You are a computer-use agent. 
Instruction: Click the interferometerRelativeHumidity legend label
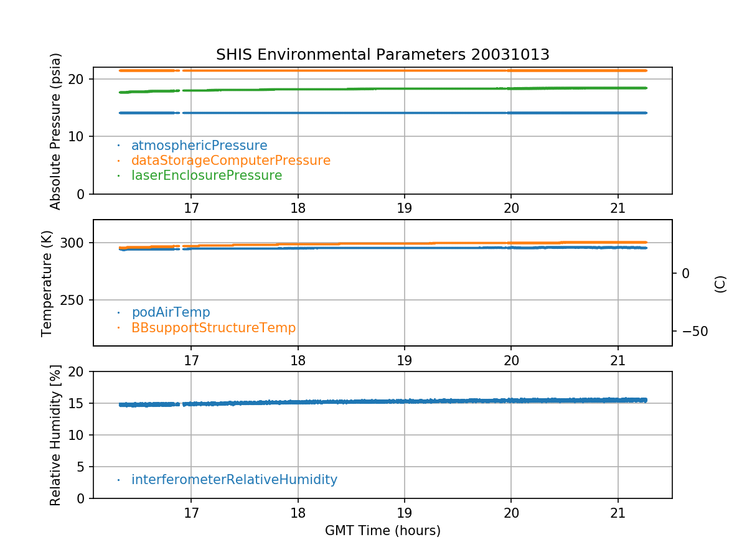234,480
